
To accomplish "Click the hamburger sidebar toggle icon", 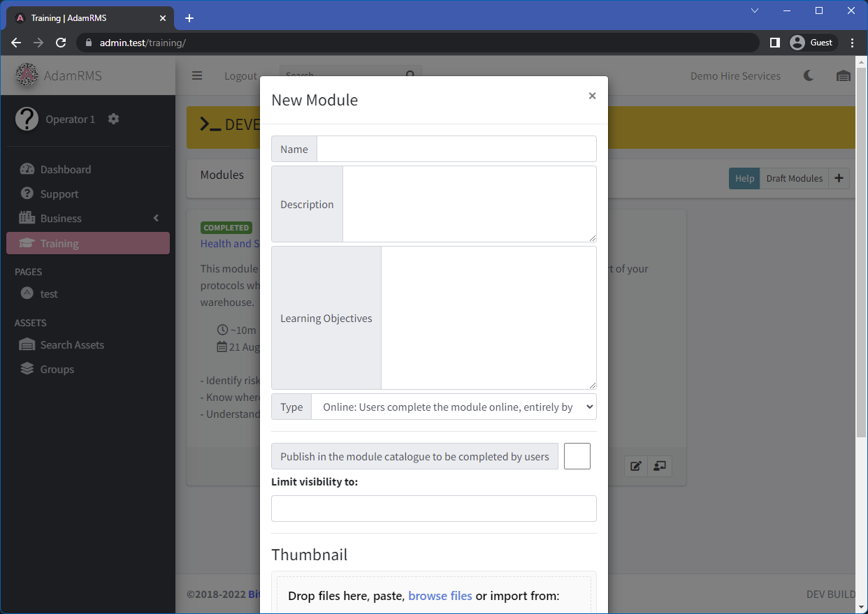I will [x=197, y=76].
